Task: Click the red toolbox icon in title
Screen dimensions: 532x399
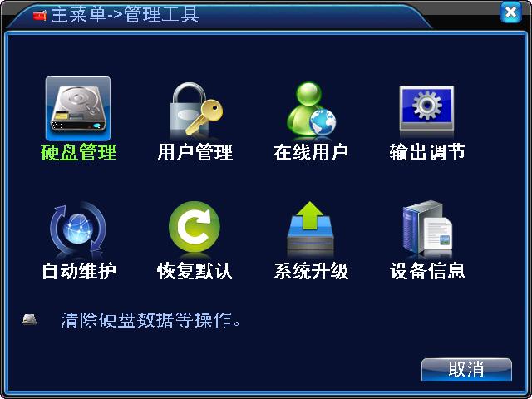Action: (40, 15)
